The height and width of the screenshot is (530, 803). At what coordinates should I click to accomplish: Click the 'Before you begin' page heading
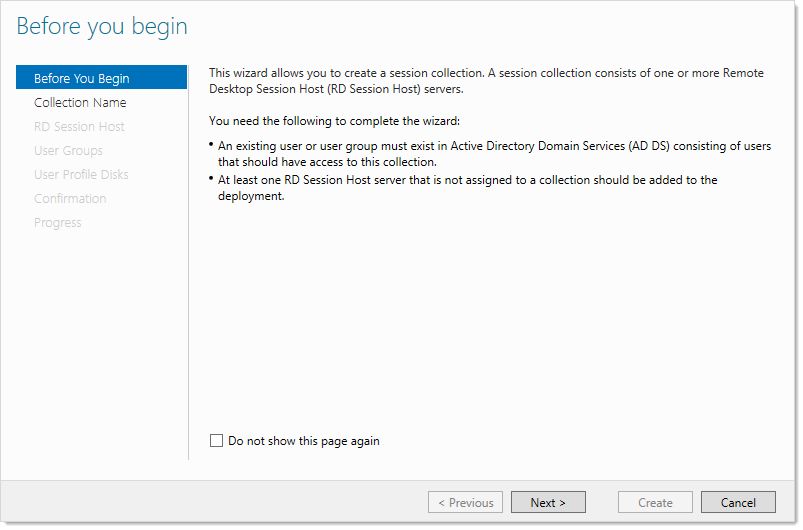point(102,27)
